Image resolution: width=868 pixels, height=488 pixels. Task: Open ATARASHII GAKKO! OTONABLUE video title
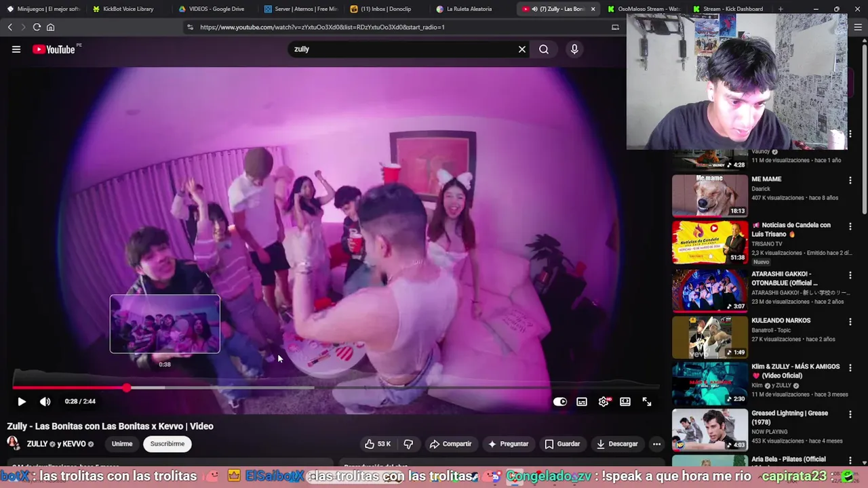pyautogui.click(x=785, y=279)
